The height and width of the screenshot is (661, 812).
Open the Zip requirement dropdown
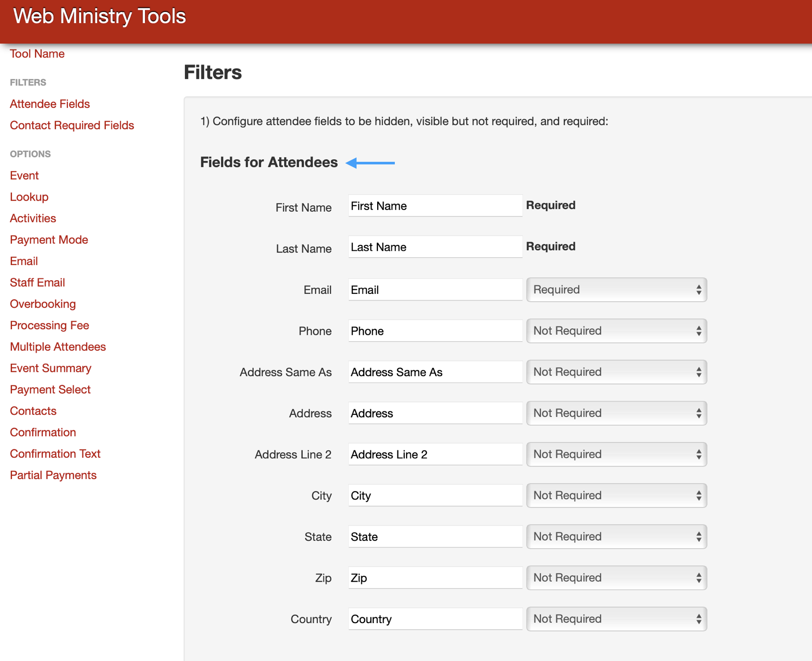click(616, 578)
